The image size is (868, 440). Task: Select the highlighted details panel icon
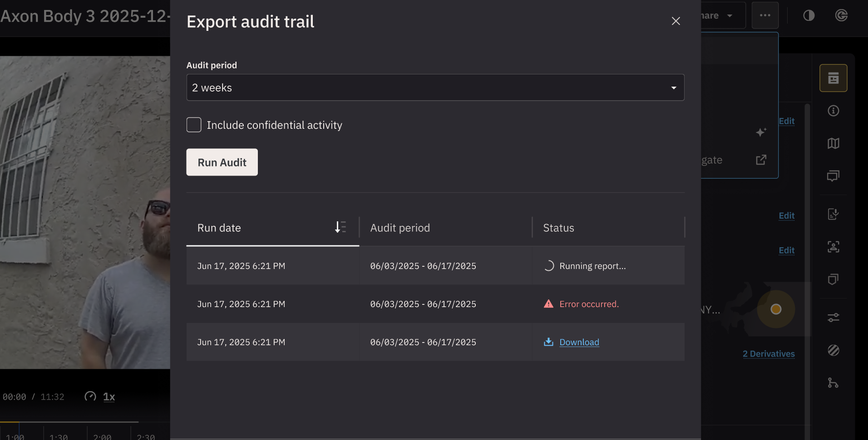pyautogui.click(x=833, y=78)
